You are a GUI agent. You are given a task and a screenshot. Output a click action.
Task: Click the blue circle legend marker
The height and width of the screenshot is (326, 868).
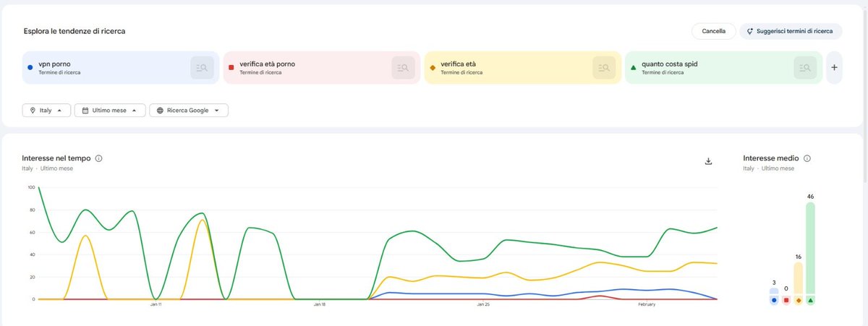(x=774, y=300)
